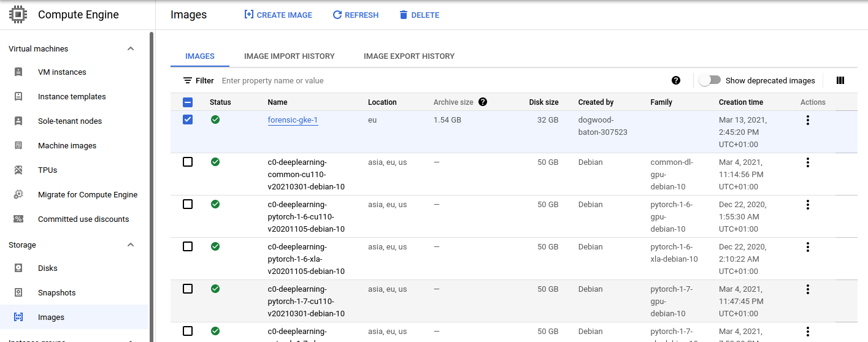Switch to Image Export History tab

[409, 56]
